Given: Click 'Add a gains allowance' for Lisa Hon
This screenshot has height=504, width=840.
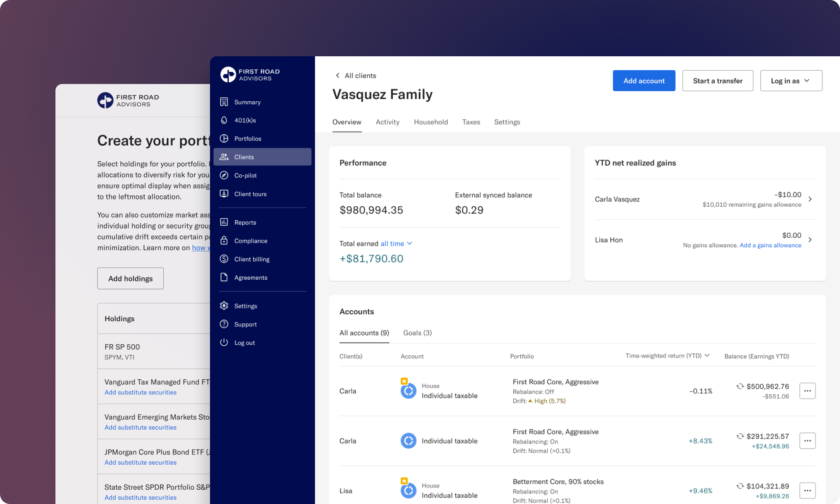Looking at the screenshot, I should [x=770, y=245].
